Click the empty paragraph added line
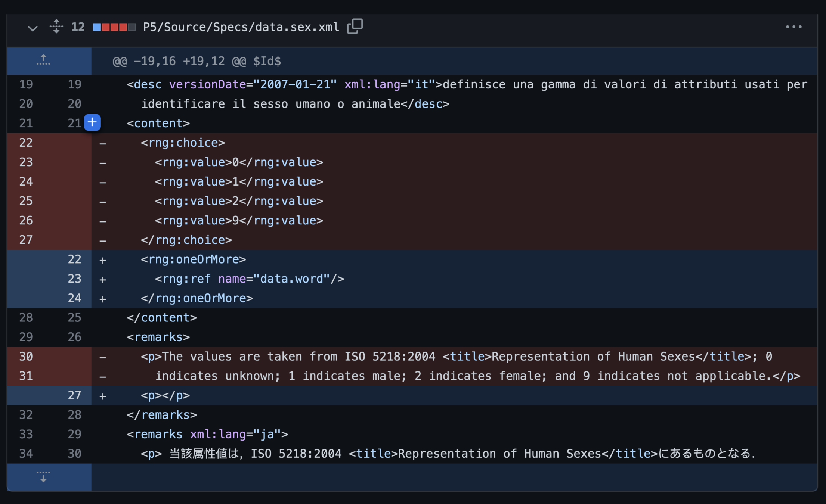The height and width of the screenshot is (504, 826). [x=165, y=395]
